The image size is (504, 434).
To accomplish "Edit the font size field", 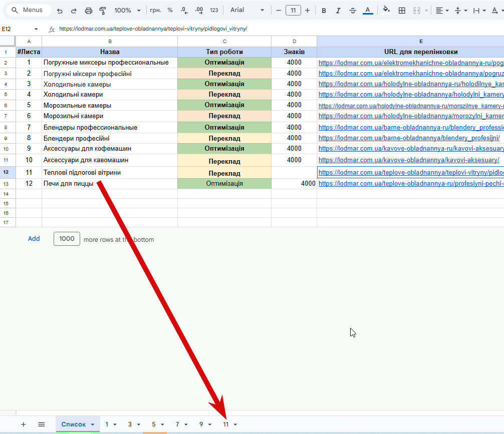I will [293, 11].
